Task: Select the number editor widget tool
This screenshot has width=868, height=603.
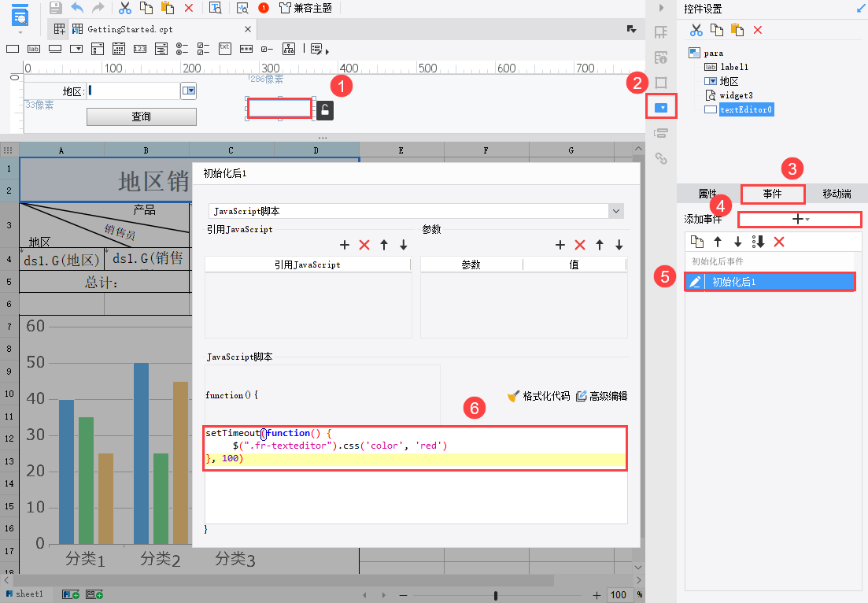Action: pyautogui.click(x=139, y=48)
